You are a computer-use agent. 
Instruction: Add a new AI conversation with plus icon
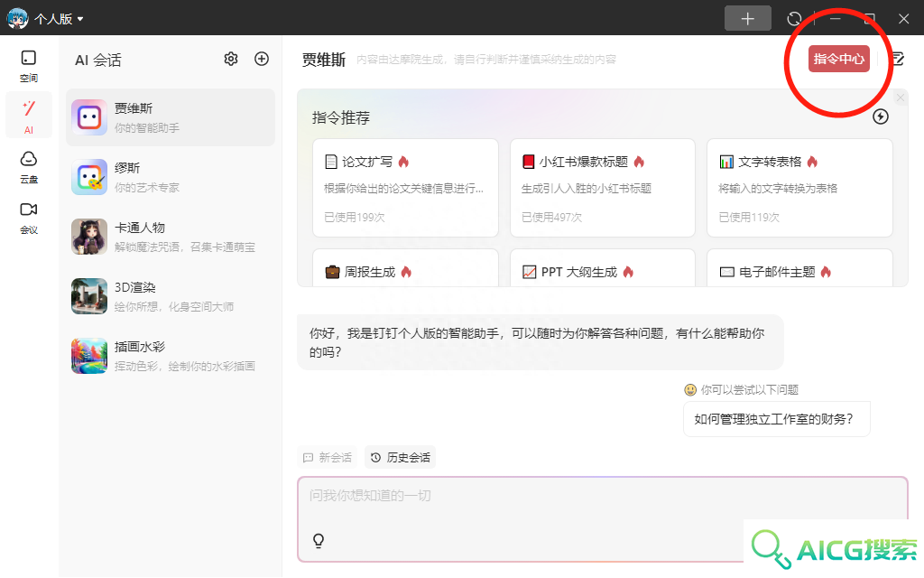pyautogui.click(x=262, y=59)
